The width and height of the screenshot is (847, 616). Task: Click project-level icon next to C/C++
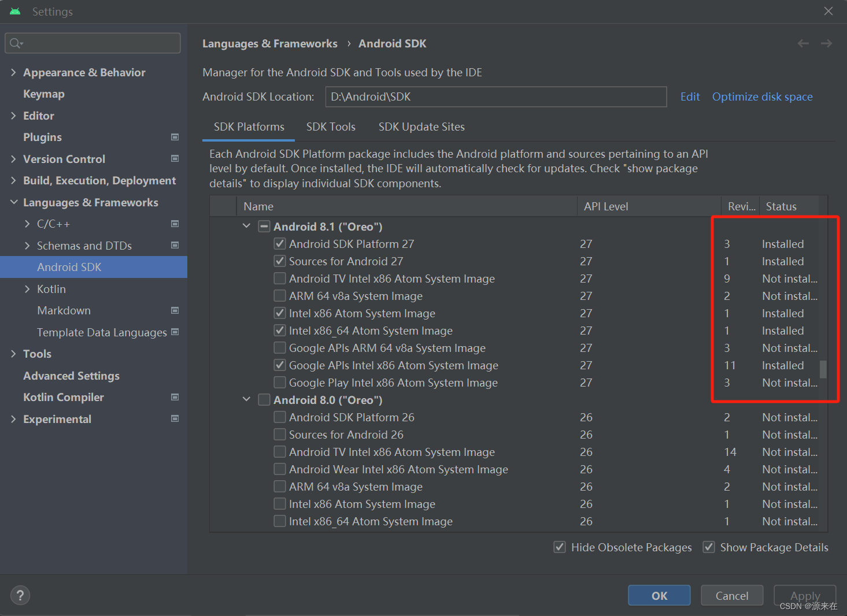click(175, 224)
